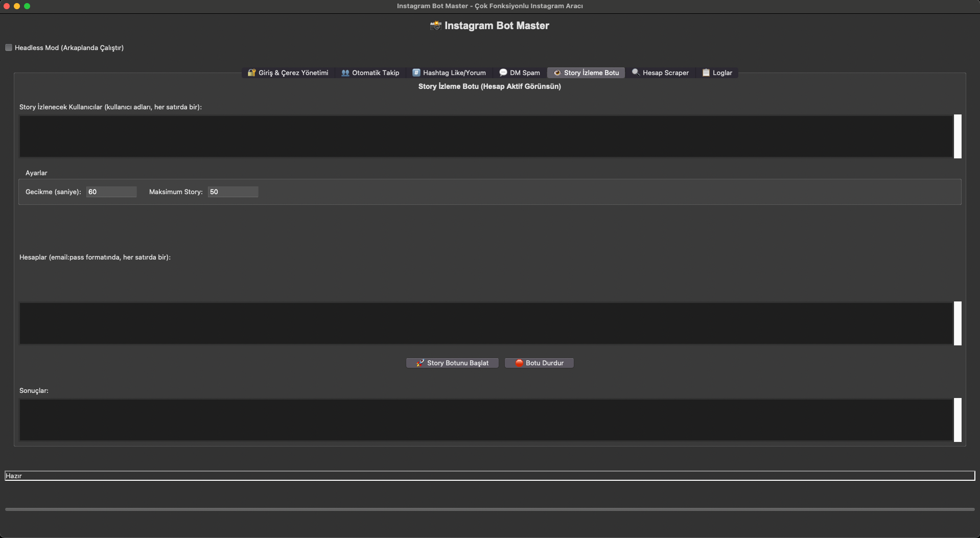This screenshot has height=538, width=980.
Task: Enable the Headless Mod checkbox
Action: 9,48
